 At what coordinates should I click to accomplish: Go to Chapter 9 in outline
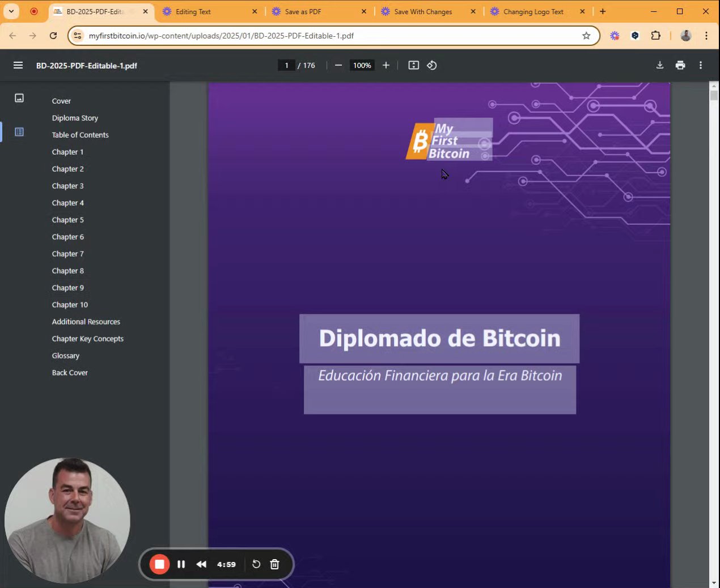pos(67,288)
